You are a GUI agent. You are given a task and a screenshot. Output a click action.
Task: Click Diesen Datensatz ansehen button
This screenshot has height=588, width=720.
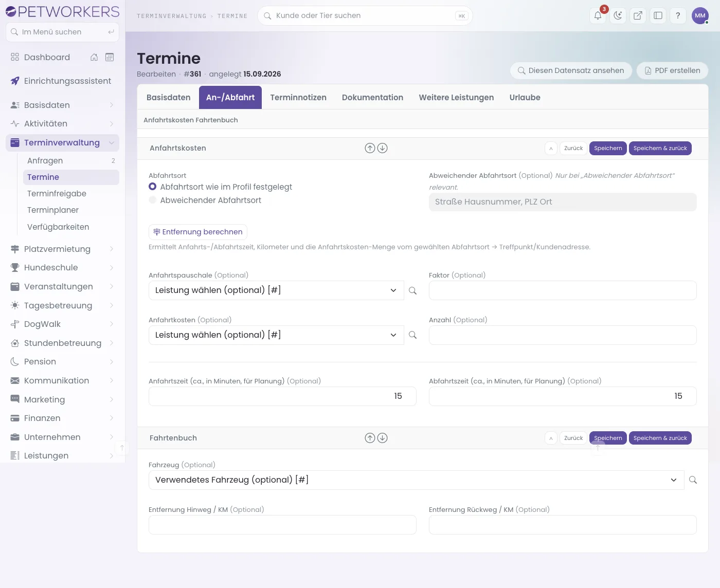point(571,70)
